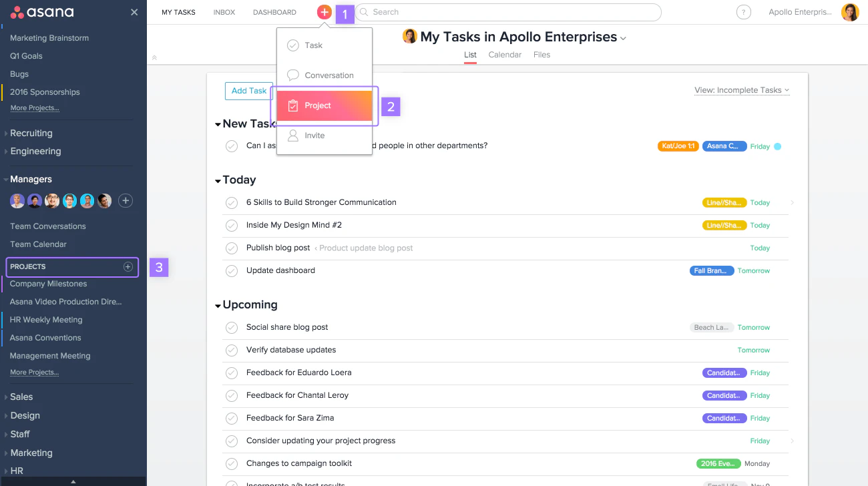868x486 pixels.
Task: Open the help question mark icon
Action: point(743,12)
